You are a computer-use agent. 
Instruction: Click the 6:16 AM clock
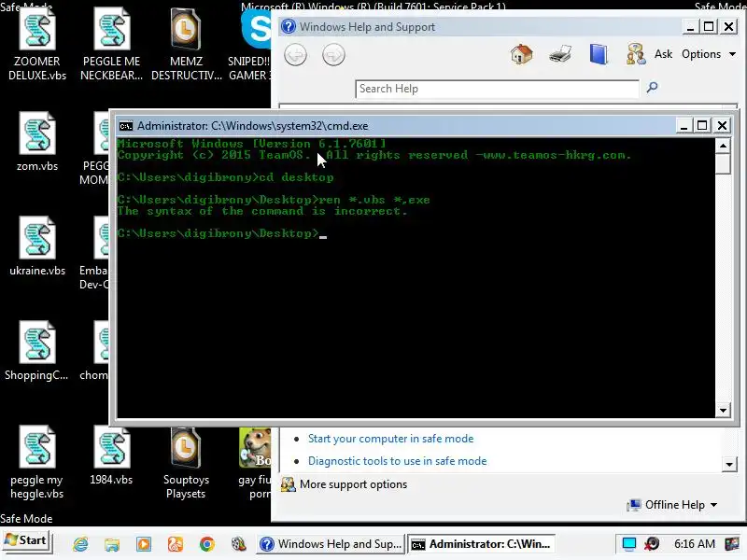(694, 544)
